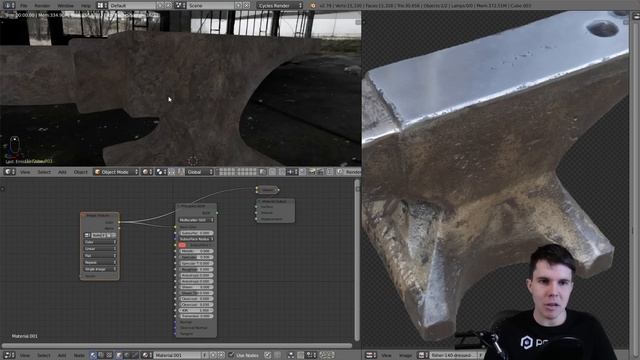The width and height of the screenshot is (640, 360).
Task: Click the Material Output node header
Action: tap(276, 202)
